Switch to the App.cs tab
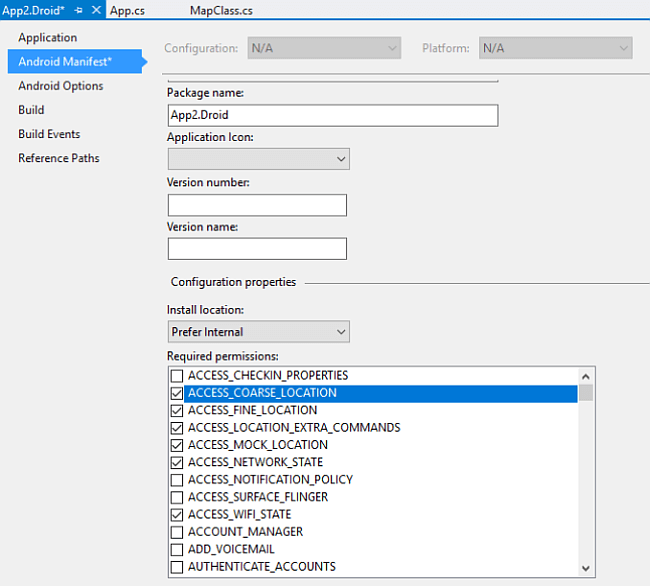Viewport: 650px width, 586px height. (x=127, y=10)
